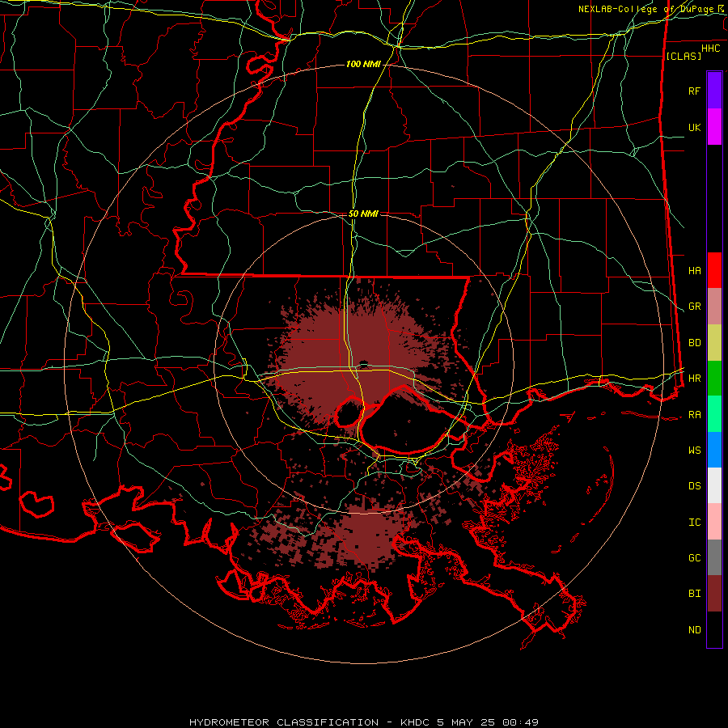Click the HYDROMETEOR CLASSIFICATION caption text
This screenshot has height=728, width=728.
pos(284,722)
